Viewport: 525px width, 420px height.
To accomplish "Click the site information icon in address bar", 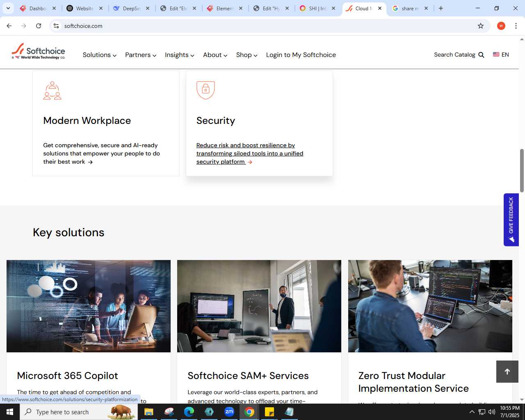I will 56,26.
